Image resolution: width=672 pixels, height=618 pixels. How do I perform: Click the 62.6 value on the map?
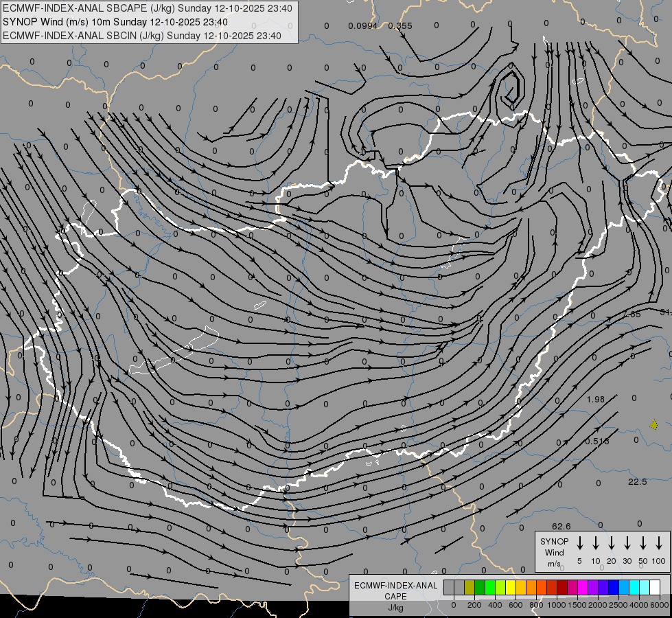tap(561, 526)
